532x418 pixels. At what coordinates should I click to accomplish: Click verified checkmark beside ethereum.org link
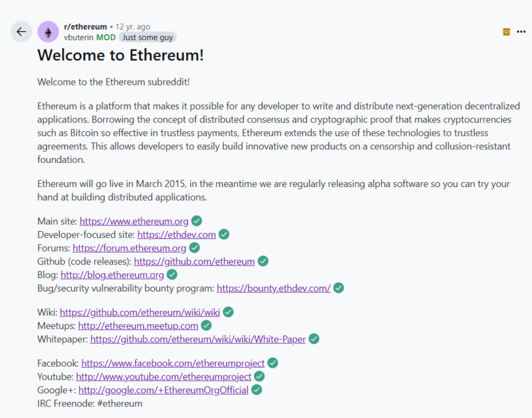197,221
